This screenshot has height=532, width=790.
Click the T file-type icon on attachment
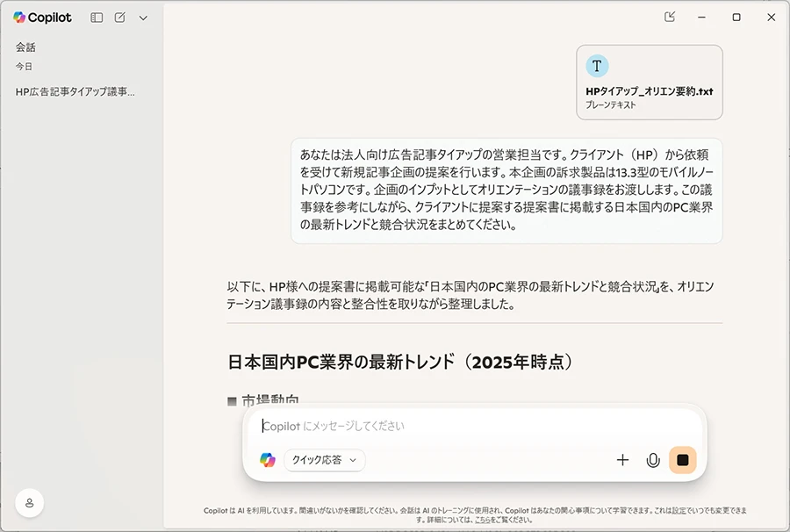coord(597,66)
